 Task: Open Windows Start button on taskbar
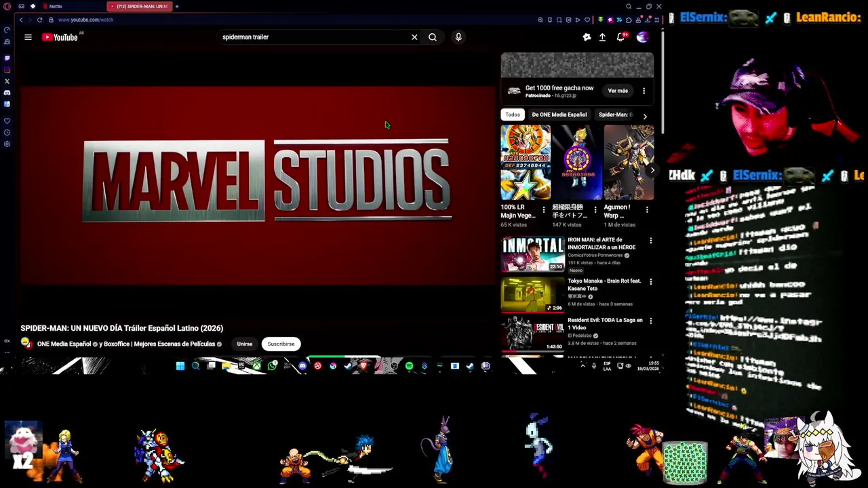pyautogui.click(x=180, y=366)
